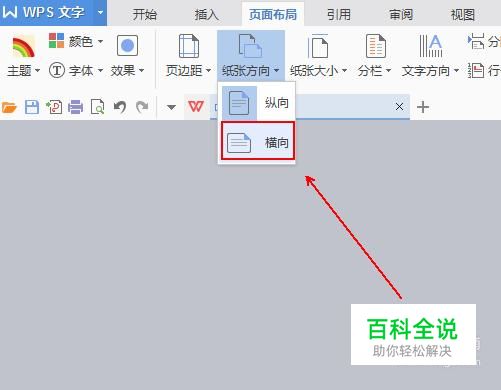Switch to the 视图 tab
The image size is (501, 390).
(463, 14)
